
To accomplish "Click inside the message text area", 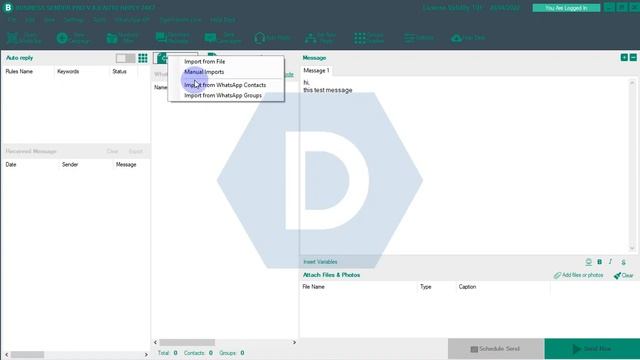I will pos(464,165).
